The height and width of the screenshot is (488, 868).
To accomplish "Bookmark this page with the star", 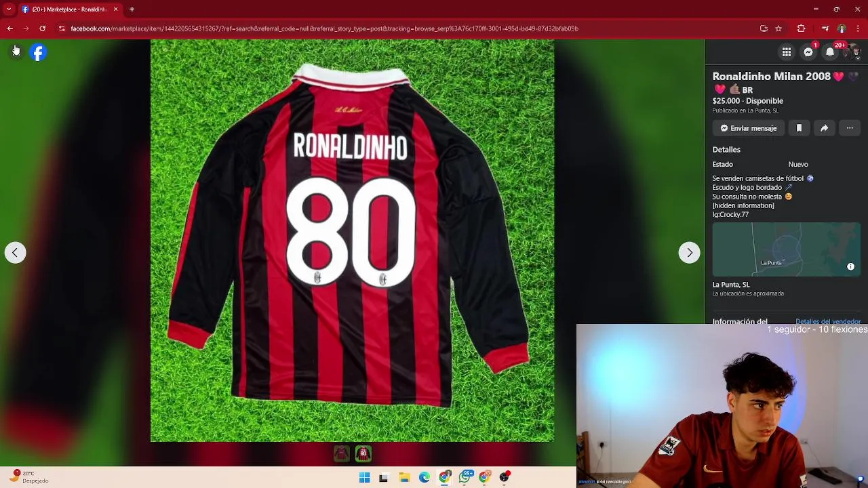I will (x=778, y=28).
